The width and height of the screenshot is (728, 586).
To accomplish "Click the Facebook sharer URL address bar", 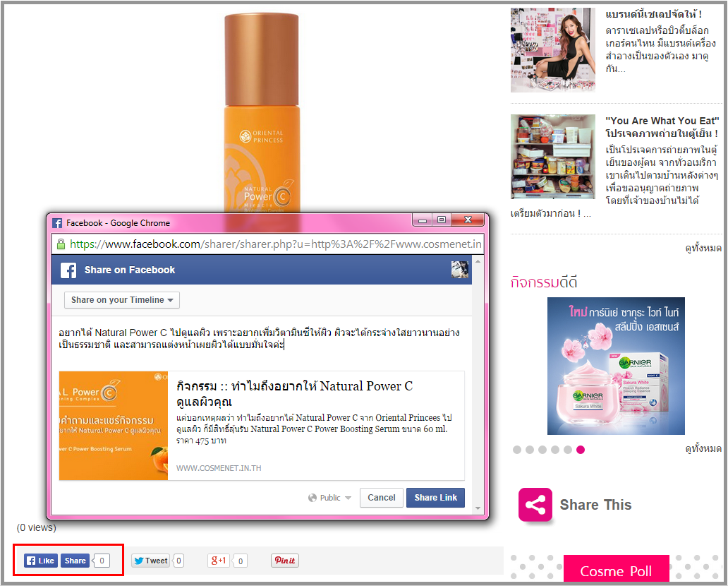I will coord(268,244).
